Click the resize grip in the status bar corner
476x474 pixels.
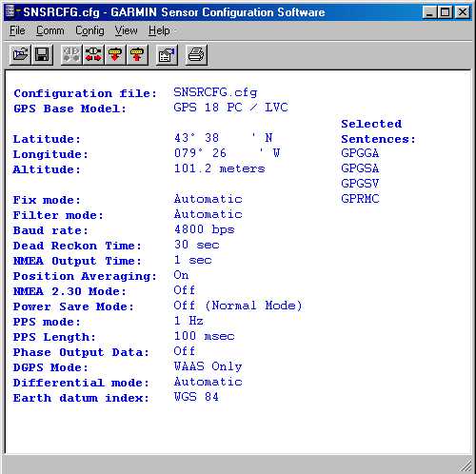tap(466, 465)
